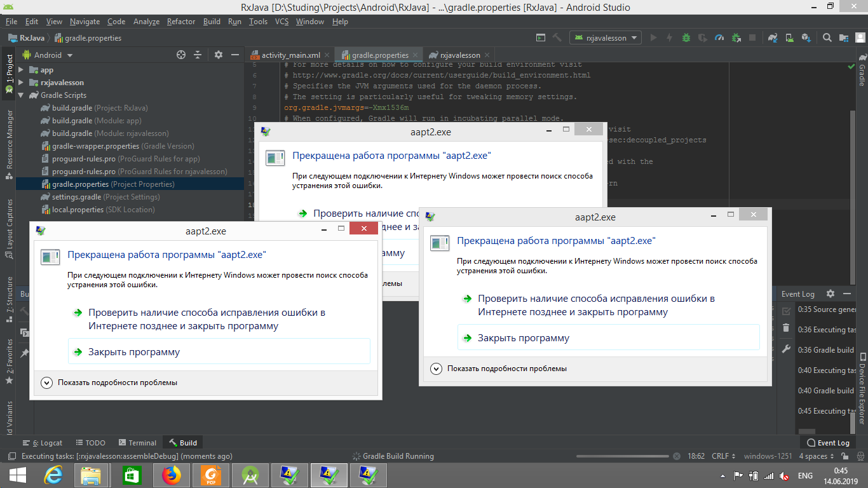868x488 pixels.
Task: Select build.gradle (Module: app) file
Action: tap(97, 121)
